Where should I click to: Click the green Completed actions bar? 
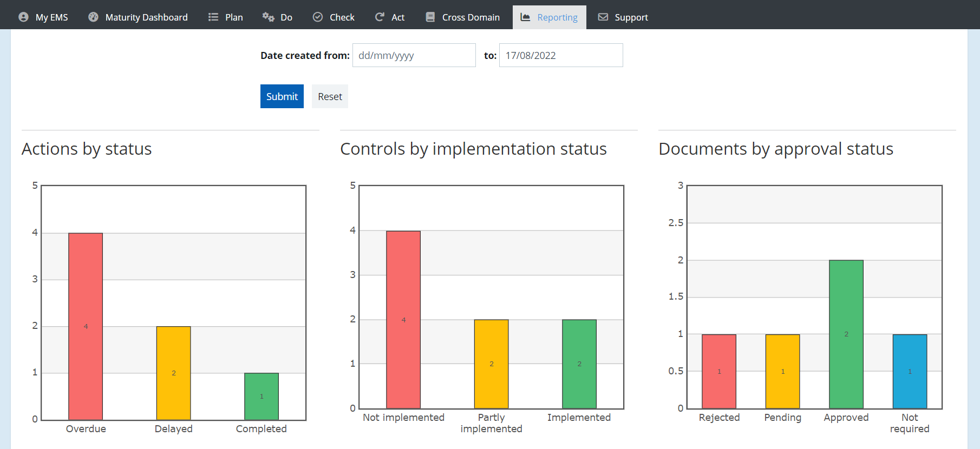(262, 396)
